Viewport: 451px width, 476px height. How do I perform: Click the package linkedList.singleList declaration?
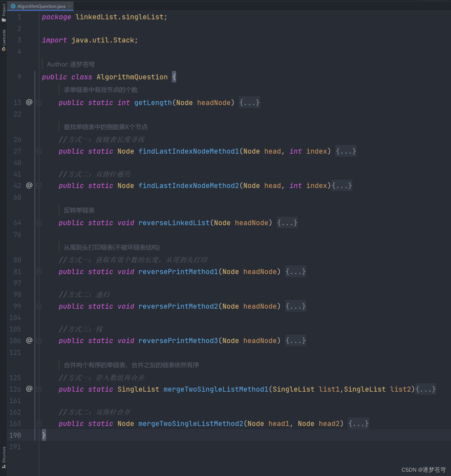104,17
